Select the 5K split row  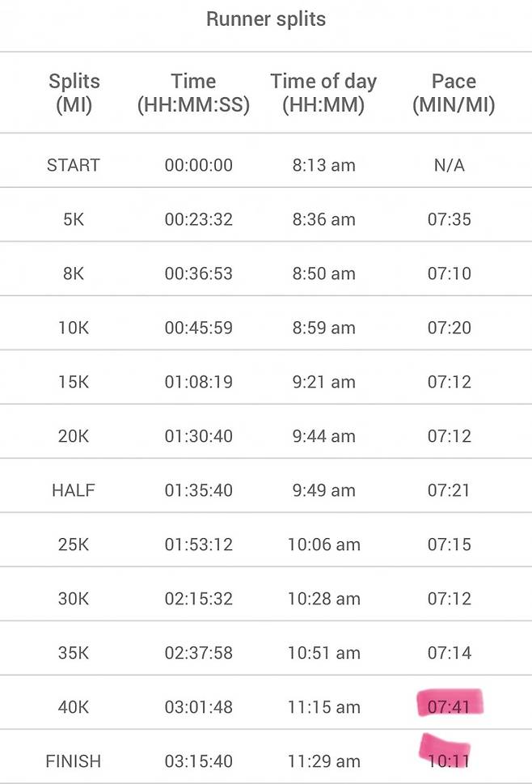266,219
